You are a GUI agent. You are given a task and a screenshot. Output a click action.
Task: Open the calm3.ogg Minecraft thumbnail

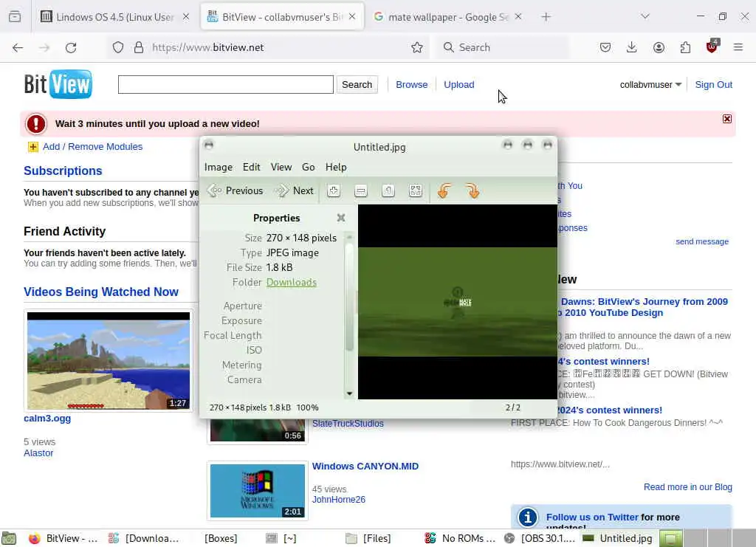(109, 361)
